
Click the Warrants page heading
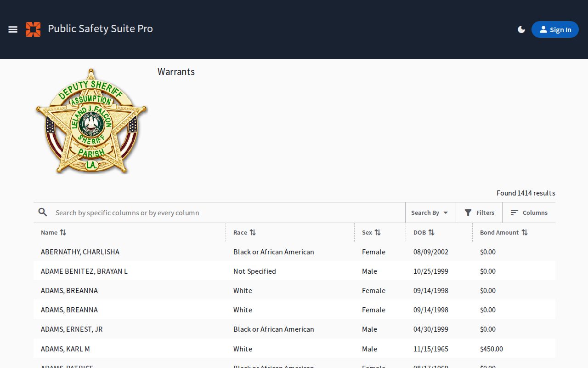tap(176, 72)
